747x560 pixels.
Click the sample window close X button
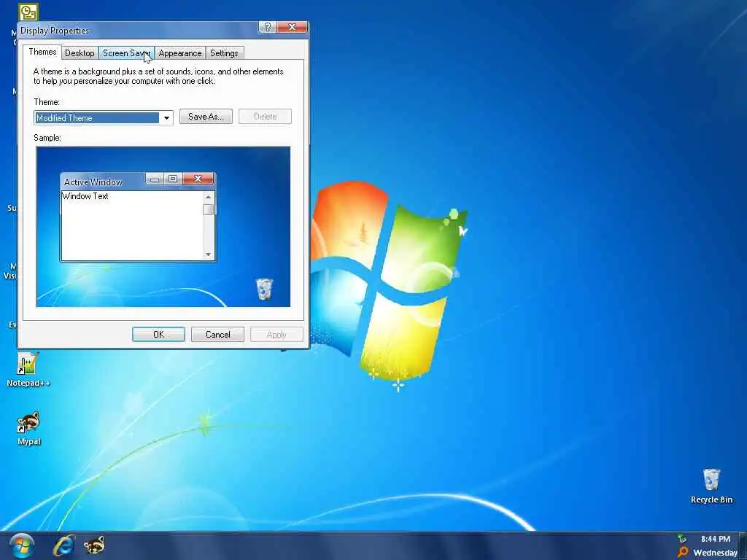coord(198,179)
